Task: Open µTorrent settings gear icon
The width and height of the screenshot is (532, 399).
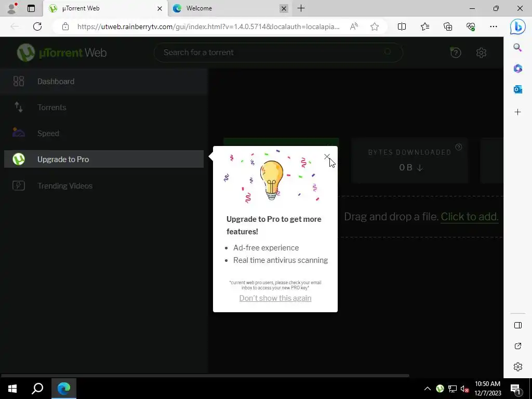Action: [x=481, y=52]
